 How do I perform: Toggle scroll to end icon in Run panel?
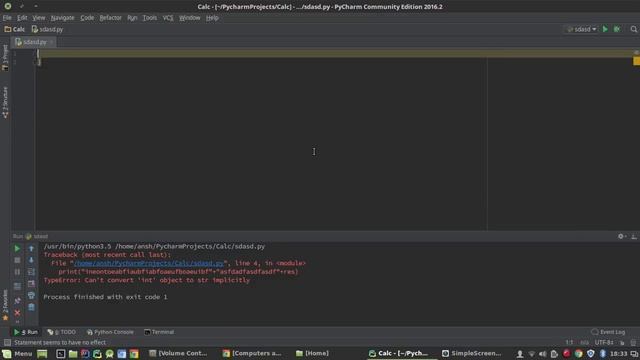pos(31,284)
